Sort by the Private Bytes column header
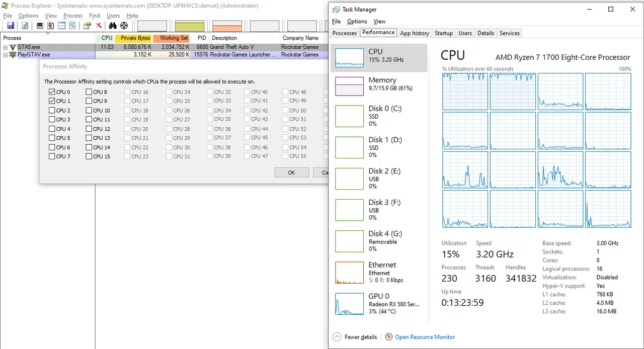The width and height of the screenshot is (644, 349). tap(134, 38)
